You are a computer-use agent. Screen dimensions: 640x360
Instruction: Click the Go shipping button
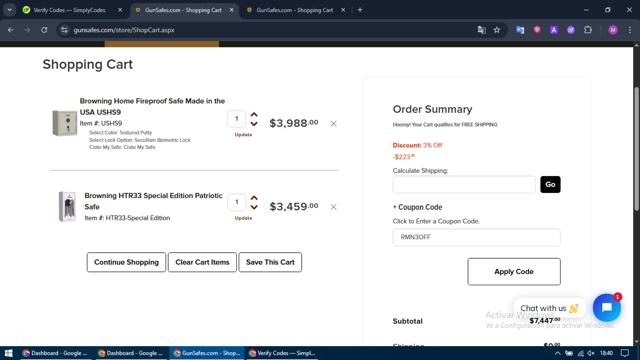point(550,184)
